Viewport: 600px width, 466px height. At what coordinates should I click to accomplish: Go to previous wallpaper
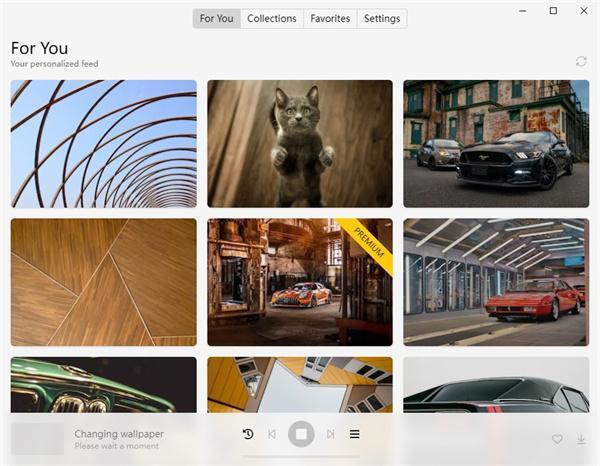pyautogui.click(x=272, y=434)
